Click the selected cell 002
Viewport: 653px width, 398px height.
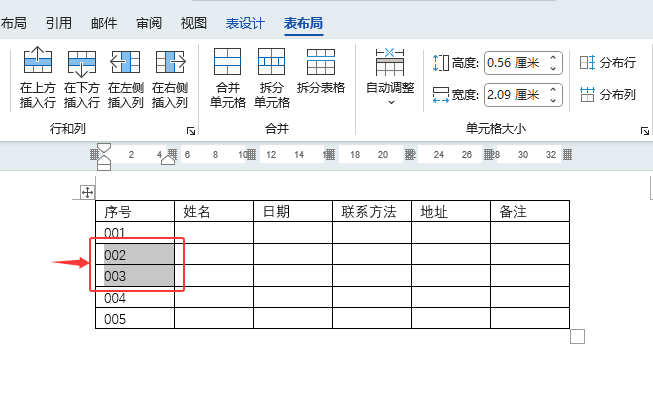pos(135,254)
